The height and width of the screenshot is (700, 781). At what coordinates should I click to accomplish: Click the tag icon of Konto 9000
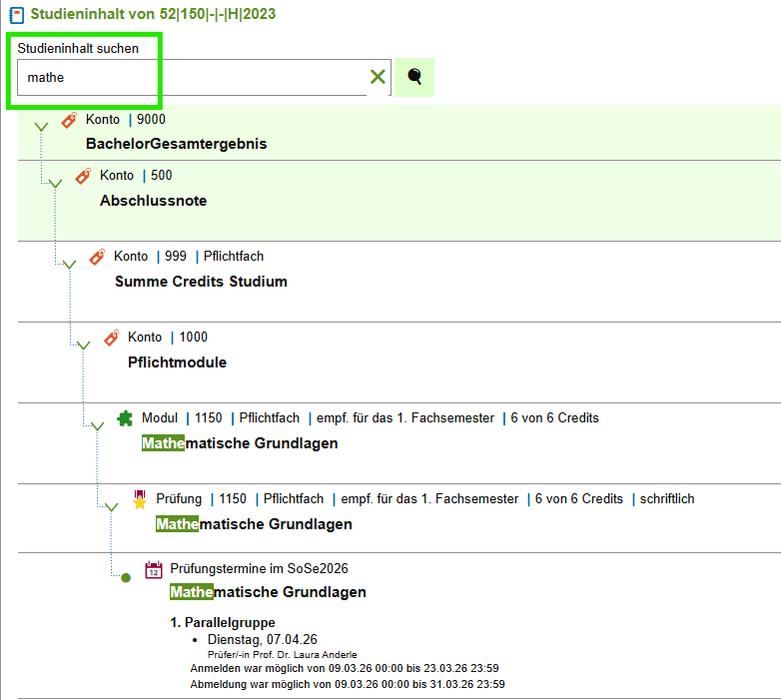tap(69, 120)
